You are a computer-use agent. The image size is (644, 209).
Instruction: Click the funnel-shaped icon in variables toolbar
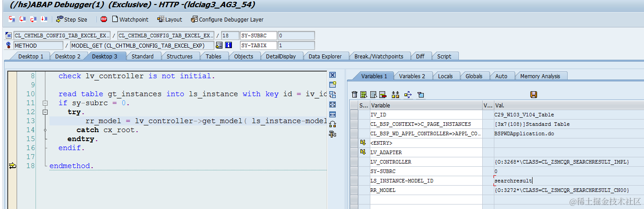(421, 94)
